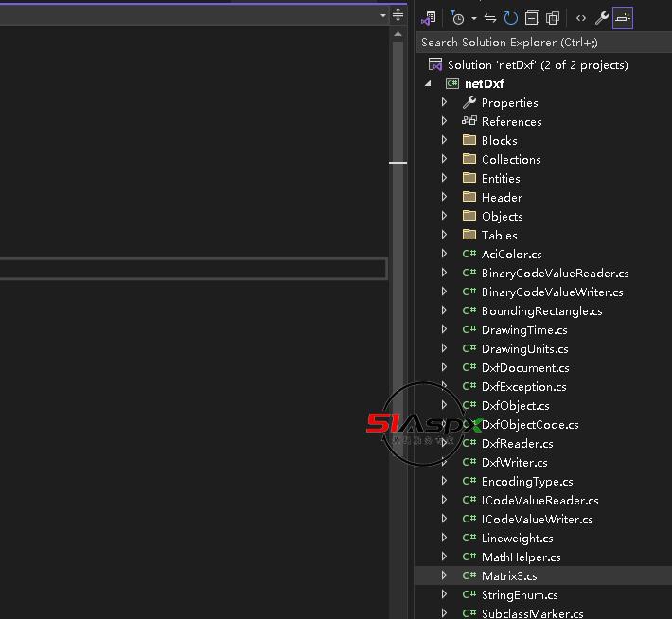Open Properties via the toolbar wrench
The image size is (672, 619).
coord(602,18)
